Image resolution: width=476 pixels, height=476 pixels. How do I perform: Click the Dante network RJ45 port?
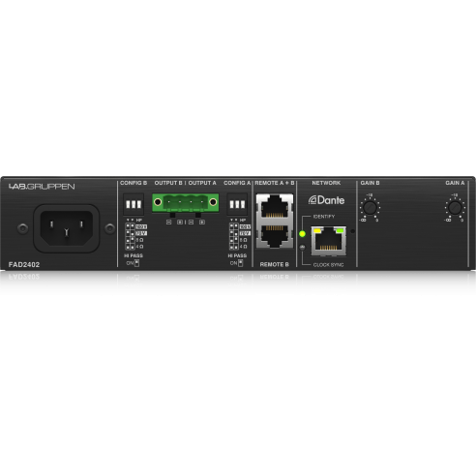[328, 241]
